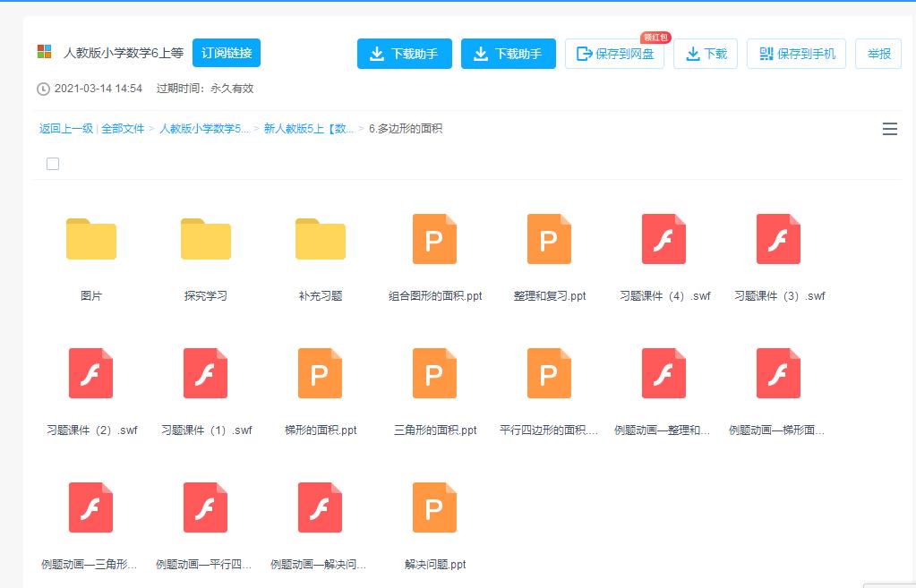916x588 pixels.
Task: Open the 探究学习 folder
Action: 205,239
